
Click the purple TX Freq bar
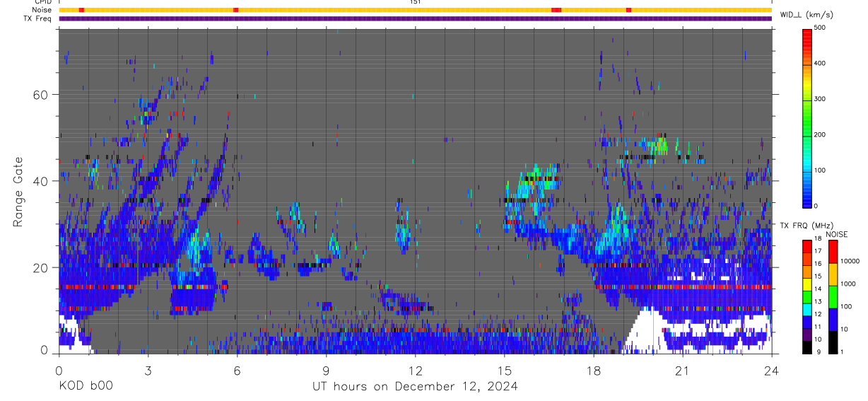415,18
